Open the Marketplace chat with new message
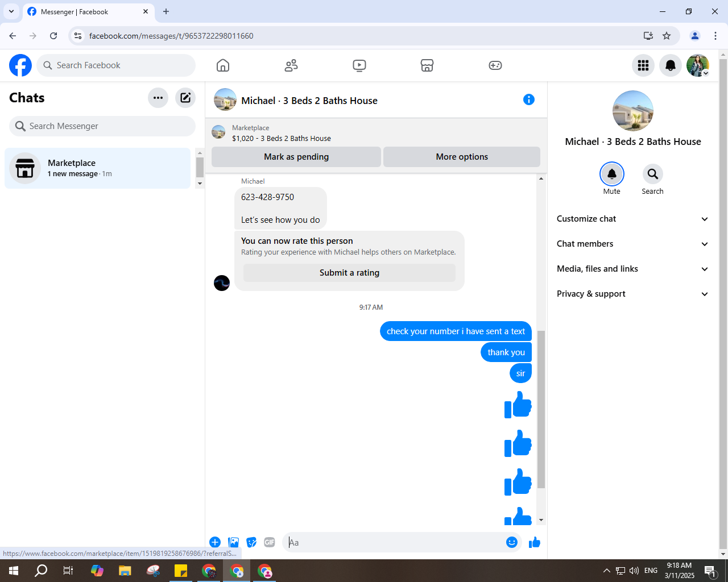 tap(98, 168)
